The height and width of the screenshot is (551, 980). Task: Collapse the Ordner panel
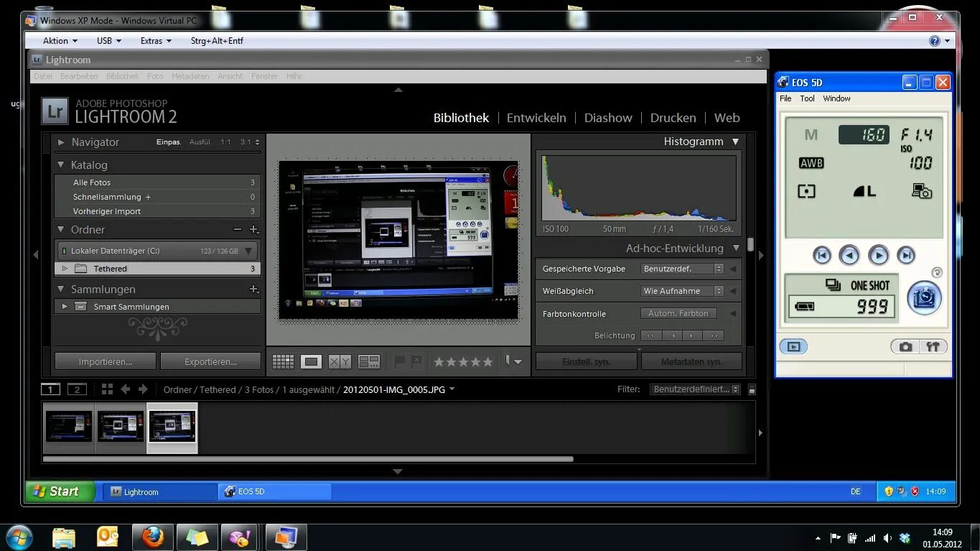61,230
